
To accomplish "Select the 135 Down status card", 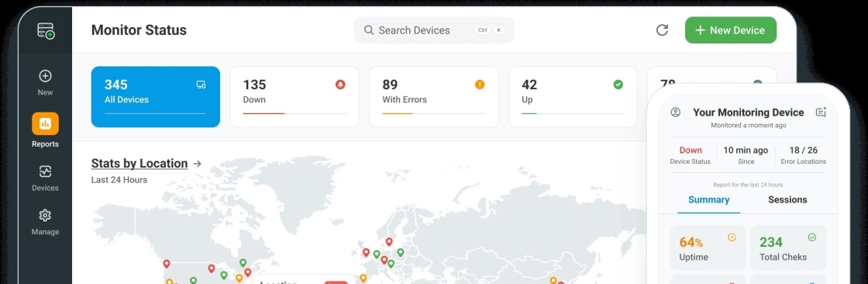I will point(294,96).
